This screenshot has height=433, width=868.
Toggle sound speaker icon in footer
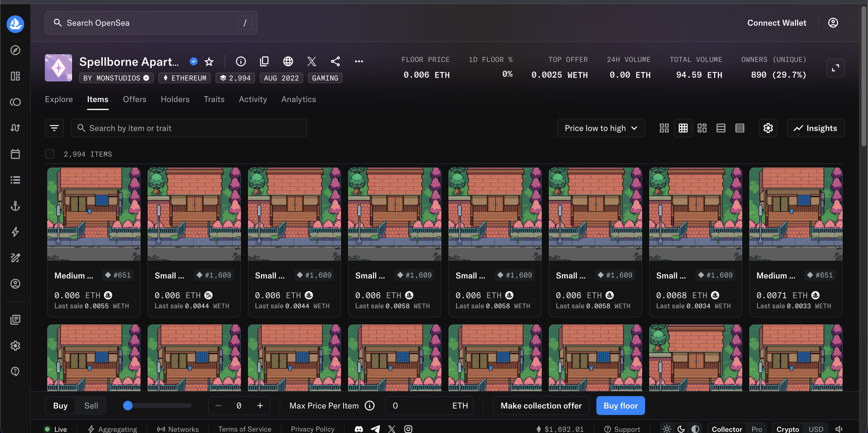[x=839, y=429]
